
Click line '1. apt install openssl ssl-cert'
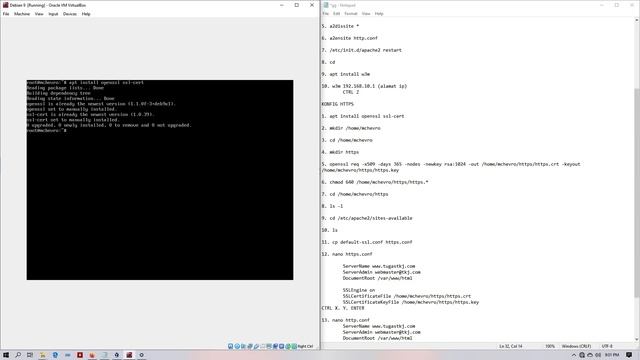(363, 116)
